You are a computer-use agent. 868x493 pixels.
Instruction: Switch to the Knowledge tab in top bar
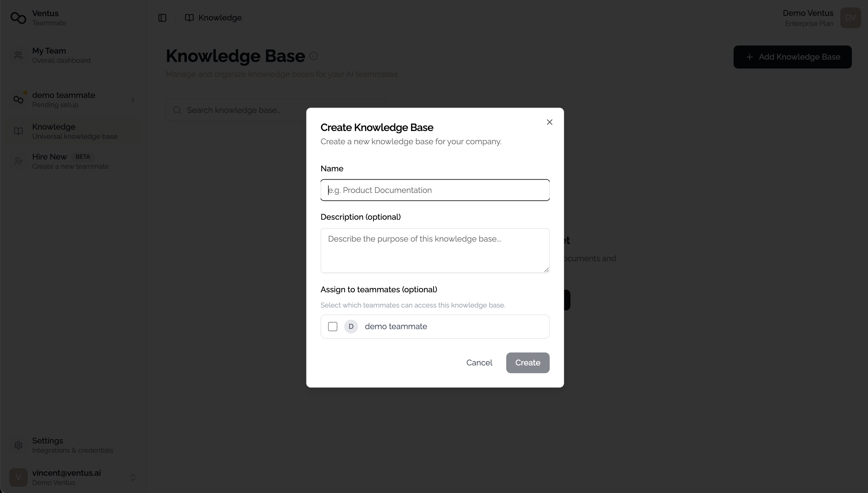[213, 17]
